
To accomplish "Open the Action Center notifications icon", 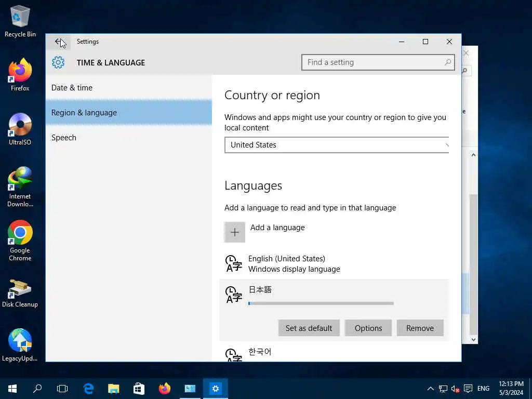I will (468, 389).
